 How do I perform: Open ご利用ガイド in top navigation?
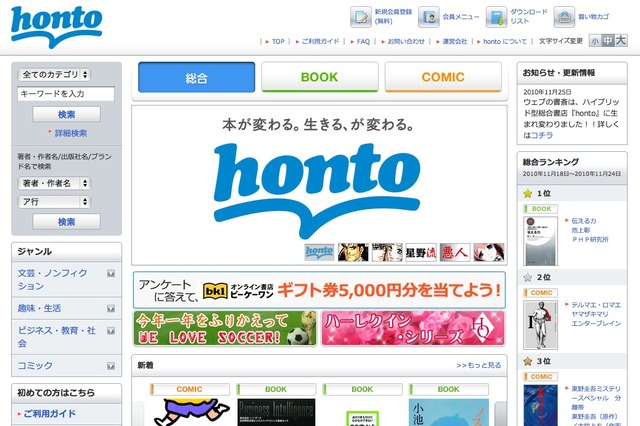tap(320, 41)
